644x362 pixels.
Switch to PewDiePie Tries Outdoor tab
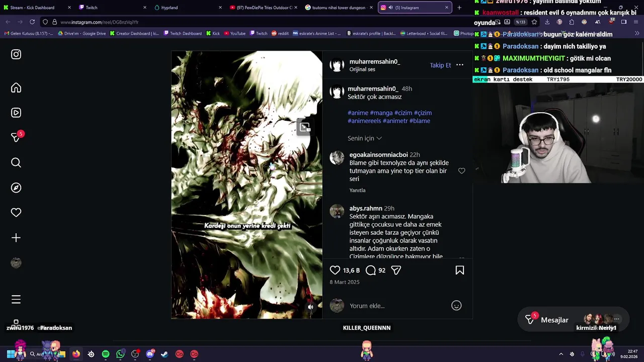pos(264,8)
